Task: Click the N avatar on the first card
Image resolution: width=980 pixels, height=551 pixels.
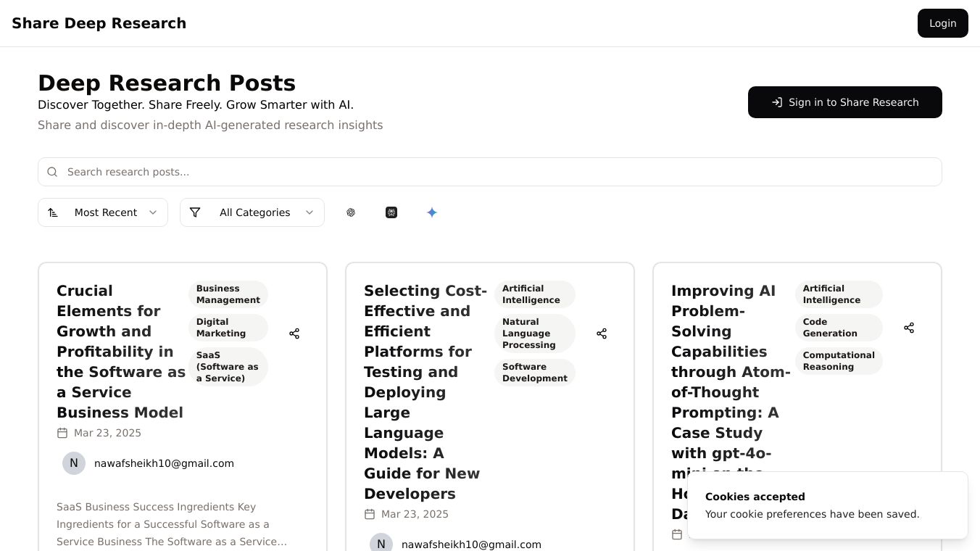Action: point(74,463)
